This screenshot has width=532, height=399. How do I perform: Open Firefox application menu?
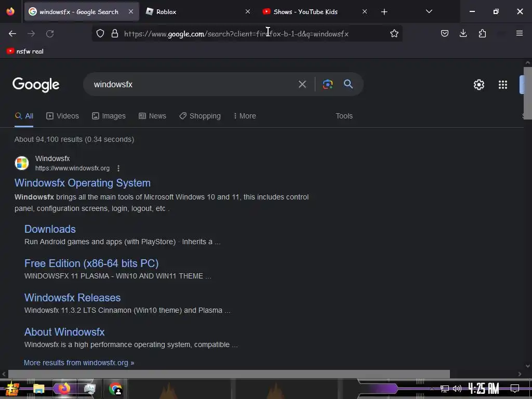(x=519, y=33)
